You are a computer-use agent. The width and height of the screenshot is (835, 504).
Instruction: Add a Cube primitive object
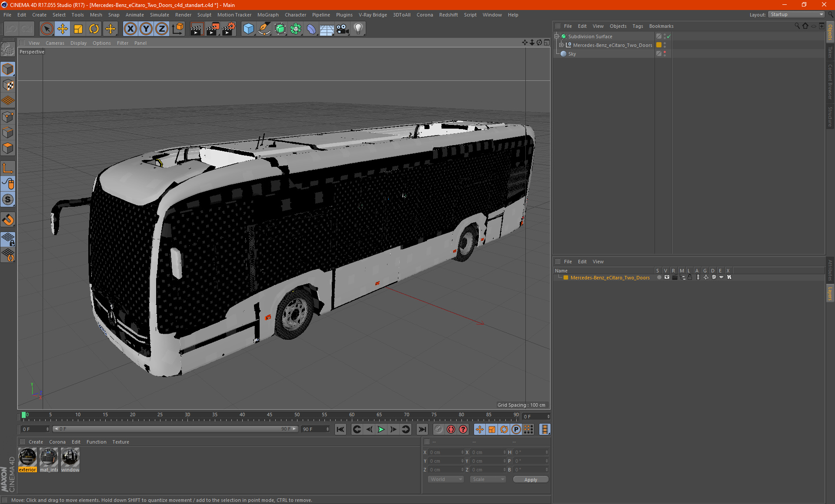coord(248,29)
